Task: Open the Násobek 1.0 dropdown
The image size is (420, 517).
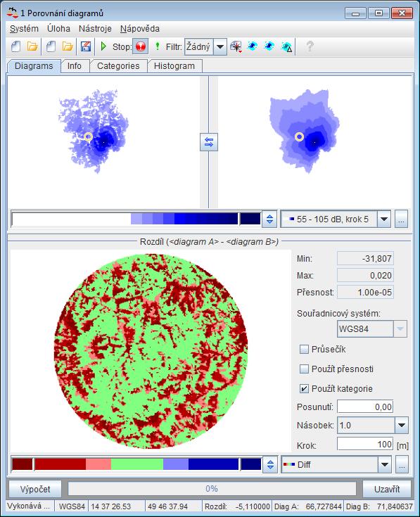Action: (x=401, y=425)
